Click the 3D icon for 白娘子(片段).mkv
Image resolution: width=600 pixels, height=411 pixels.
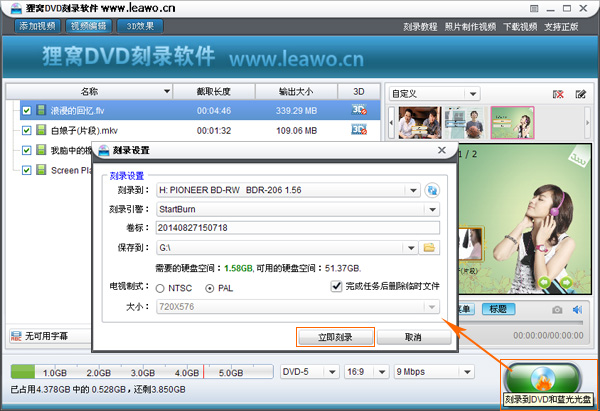359,130
